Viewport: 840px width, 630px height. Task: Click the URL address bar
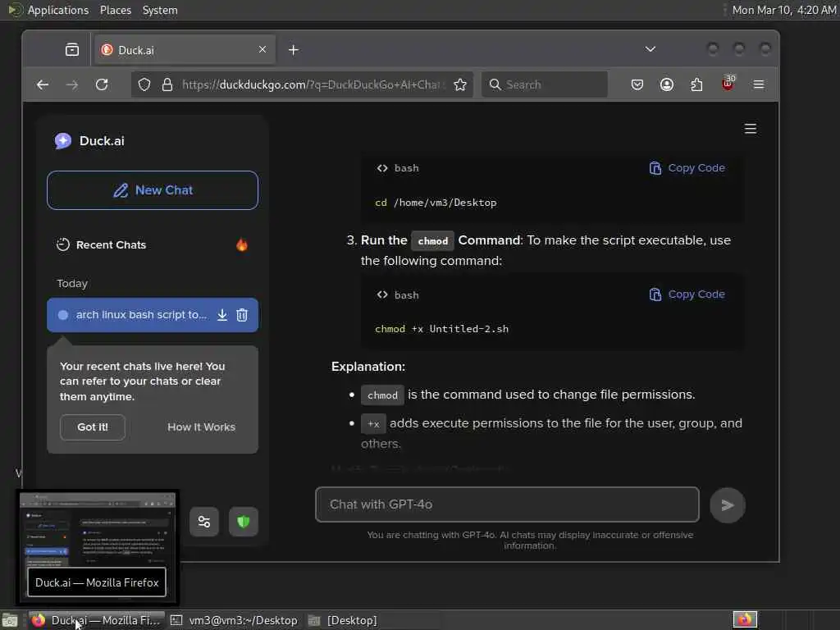(x=313, y=84)
